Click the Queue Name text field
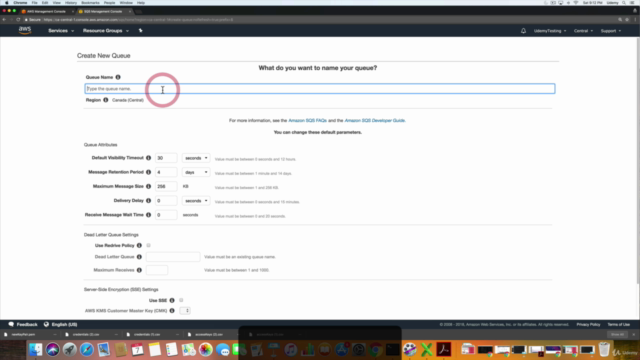The height and width of the screenshot is (360, 640). click(x=320, y=89)
